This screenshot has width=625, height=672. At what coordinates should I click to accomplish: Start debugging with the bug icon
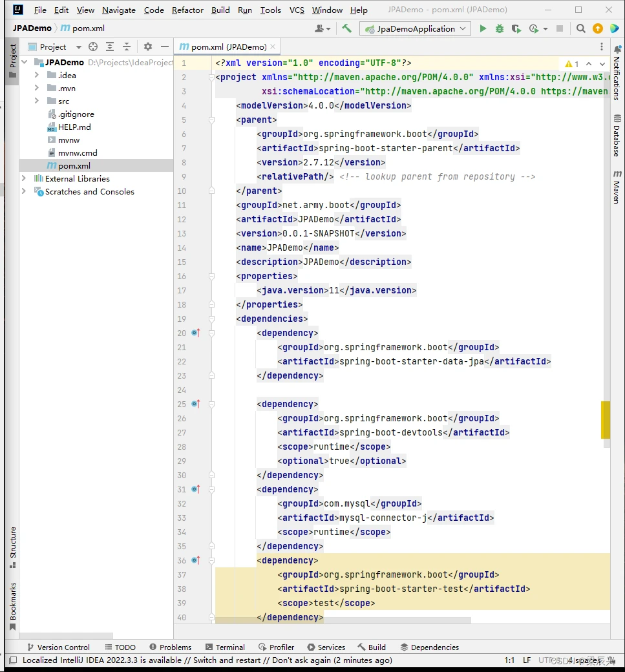click(x=500, y=28)
